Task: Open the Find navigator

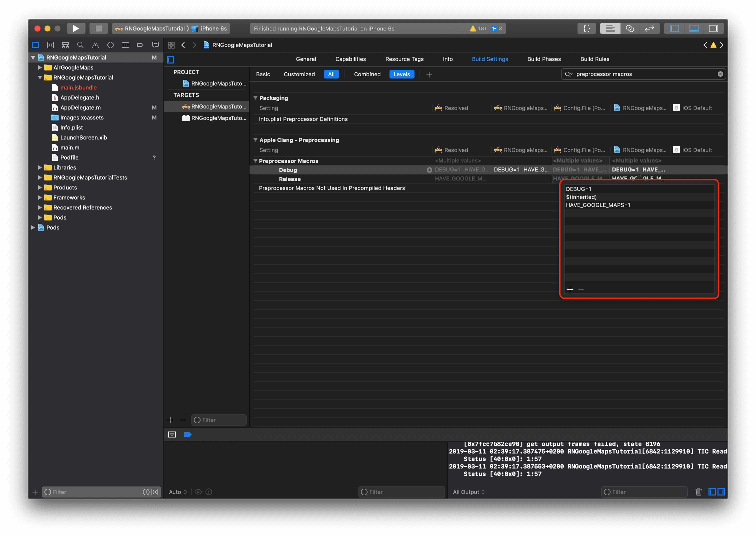Action: 80,45
